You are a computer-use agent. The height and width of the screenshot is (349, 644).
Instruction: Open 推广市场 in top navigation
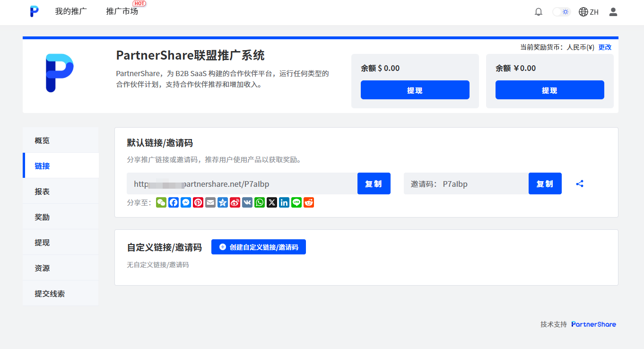click(122, 11)
